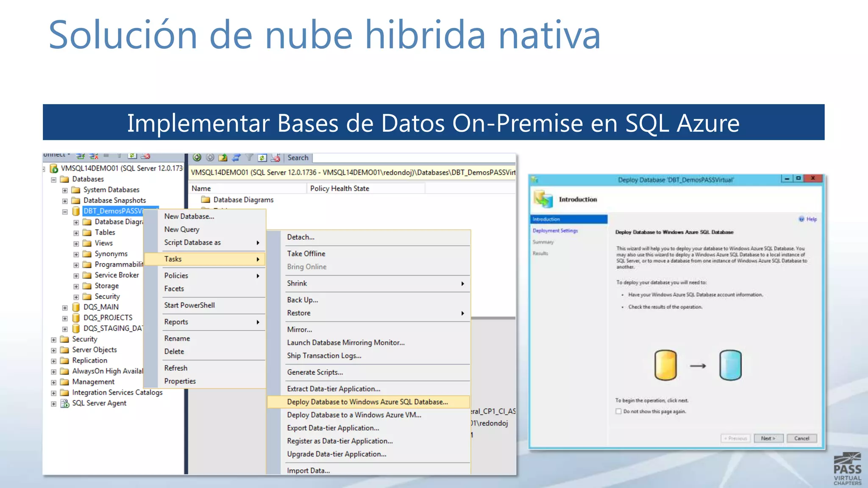Click the Filter funnel icon beside Search
868x488 pixels.
click(250, 158)
